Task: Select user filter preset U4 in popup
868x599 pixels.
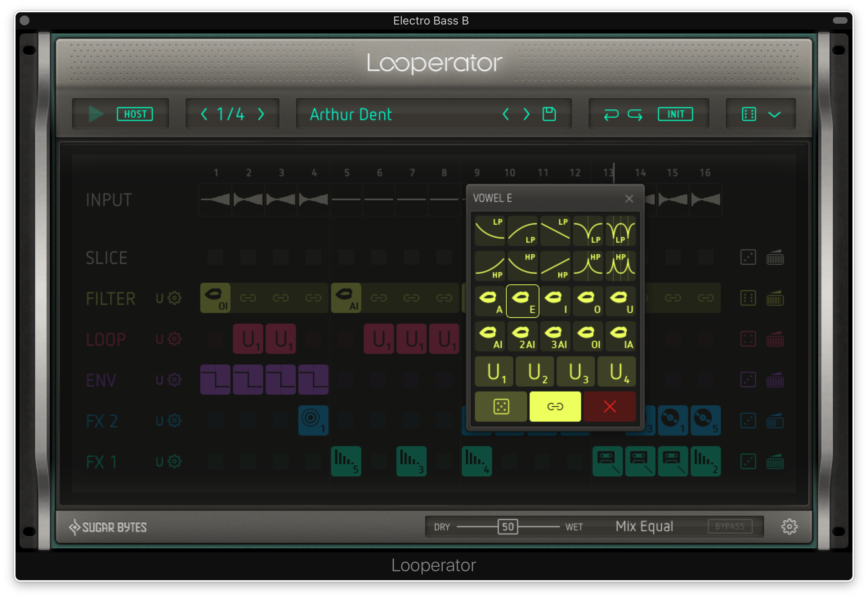Action: 616,372
